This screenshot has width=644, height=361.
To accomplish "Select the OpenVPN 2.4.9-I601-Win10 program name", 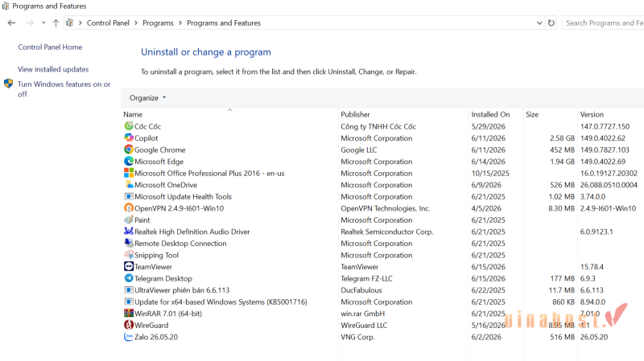I will point(179,208).
